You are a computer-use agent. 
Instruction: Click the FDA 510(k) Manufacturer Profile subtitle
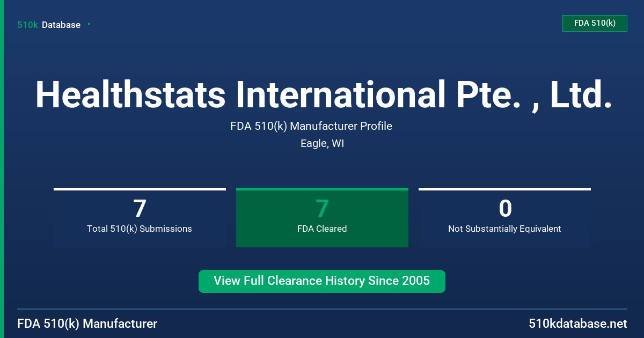coord(311,126)
